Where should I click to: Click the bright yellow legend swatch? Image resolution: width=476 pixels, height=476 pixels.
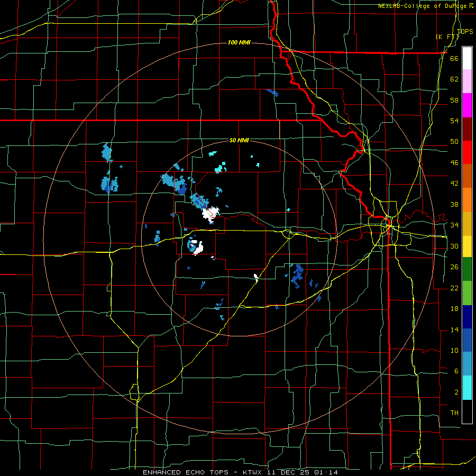[x=467, y=246]
